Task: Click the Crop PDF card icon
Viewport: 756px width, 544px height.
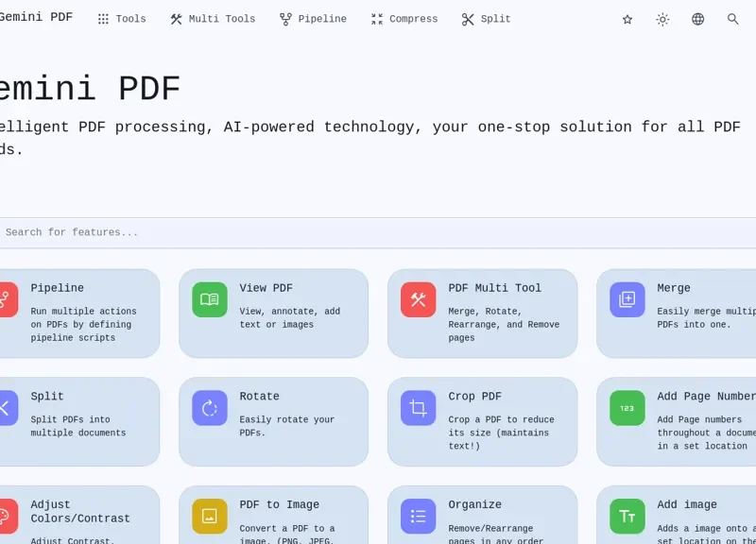Action: (x=418, y=408)
